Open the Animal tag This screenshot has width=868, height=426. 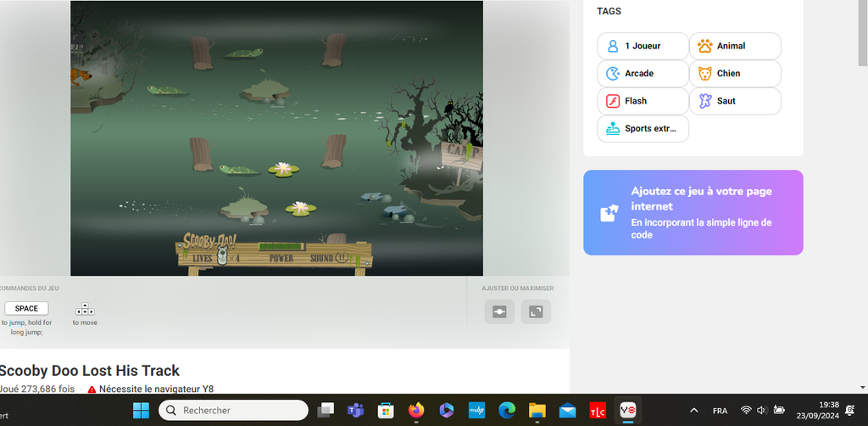tap(735, 46)
